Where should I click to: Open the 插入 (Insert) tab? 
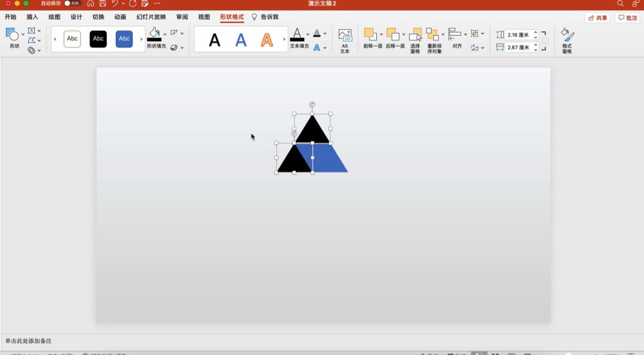point(32,17)
